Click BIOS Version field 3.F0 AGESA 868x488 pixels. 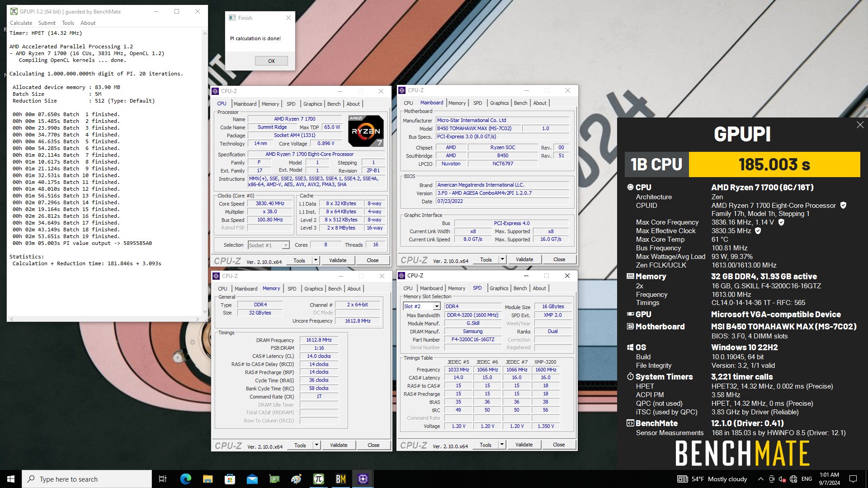[x=502, y=193]
